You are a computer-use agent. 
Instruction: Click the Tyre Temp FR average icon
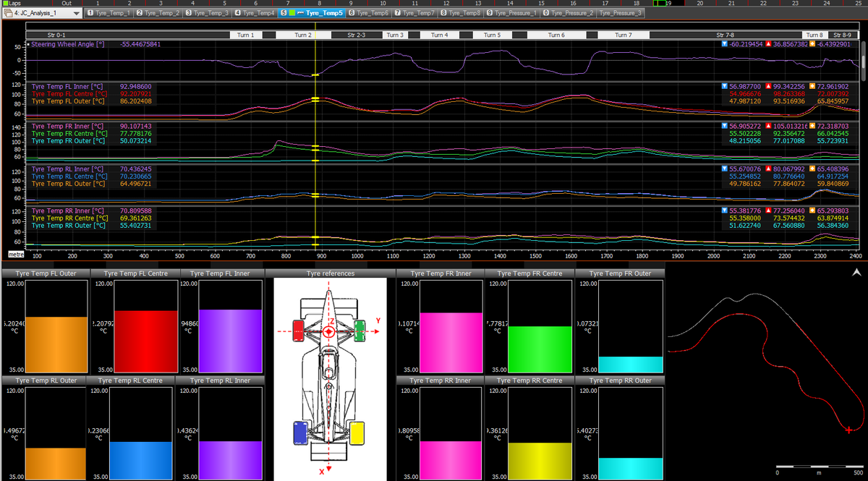[812, 126]
